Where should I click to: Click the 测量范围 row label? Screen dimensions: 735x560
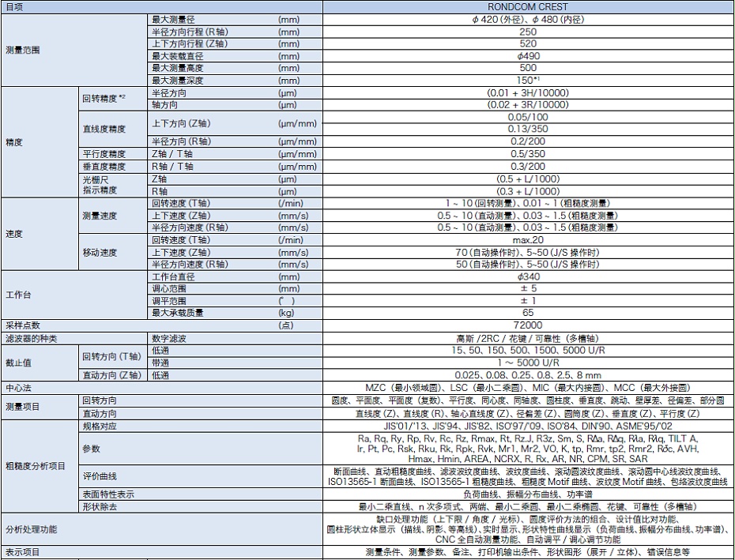point(24,49)
